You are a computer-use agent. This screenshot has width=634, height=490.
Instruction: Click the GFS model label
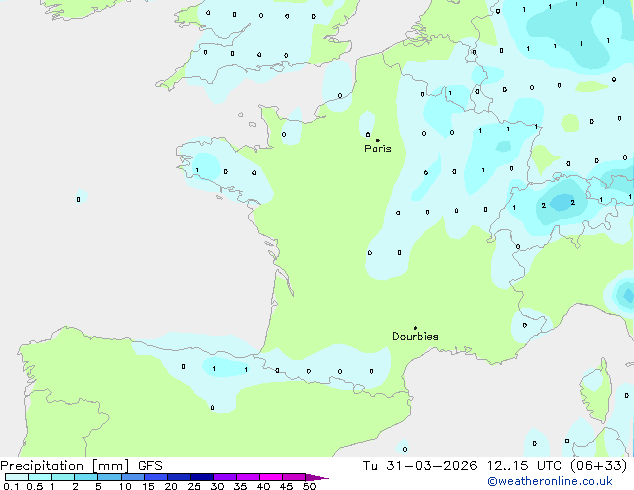150,466
